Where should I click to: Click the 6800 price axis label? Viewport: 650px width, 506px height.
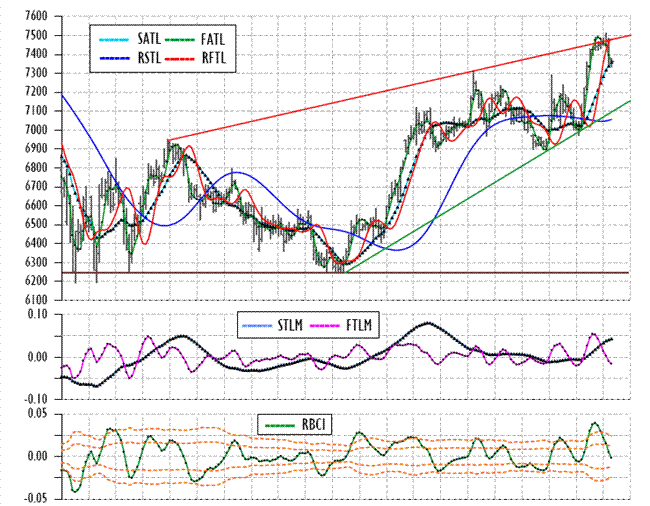pyautogui.click(x=36, y=168)
